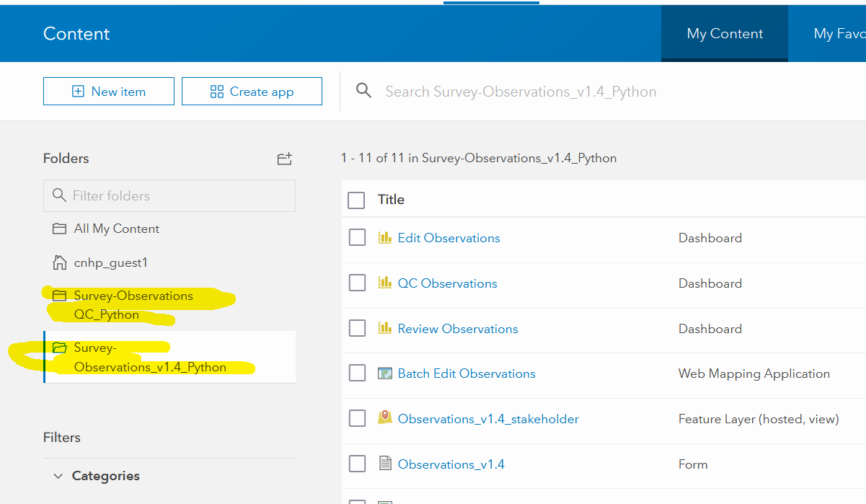
Task: Click the New item button
Action: (109, 92)
